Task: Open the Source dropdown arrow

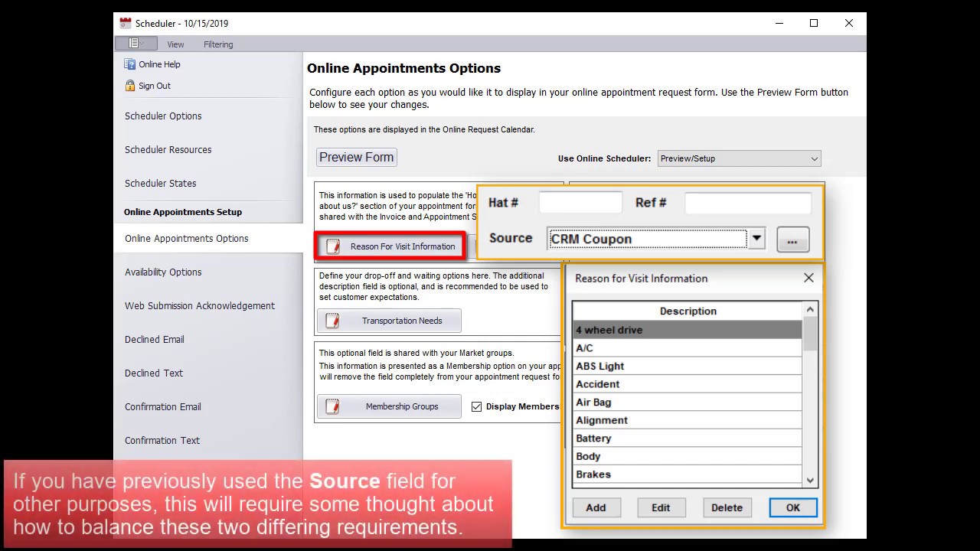Action: 756,238
